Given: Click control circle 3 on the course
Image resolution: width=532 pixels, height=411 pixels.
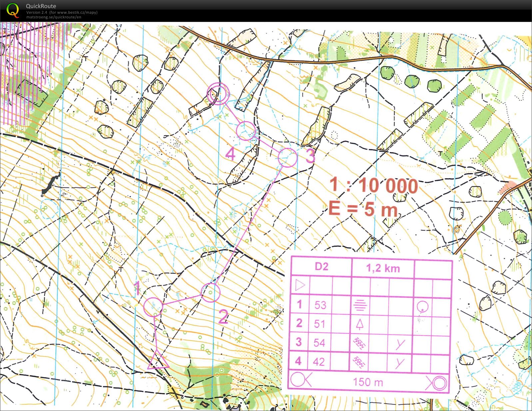Looking at the screenshot, I should [x=287, y=157].
